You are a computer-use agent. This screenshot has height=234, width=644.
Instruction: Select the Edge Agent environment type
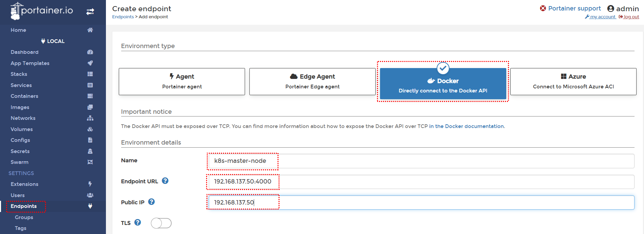[312, 82]
